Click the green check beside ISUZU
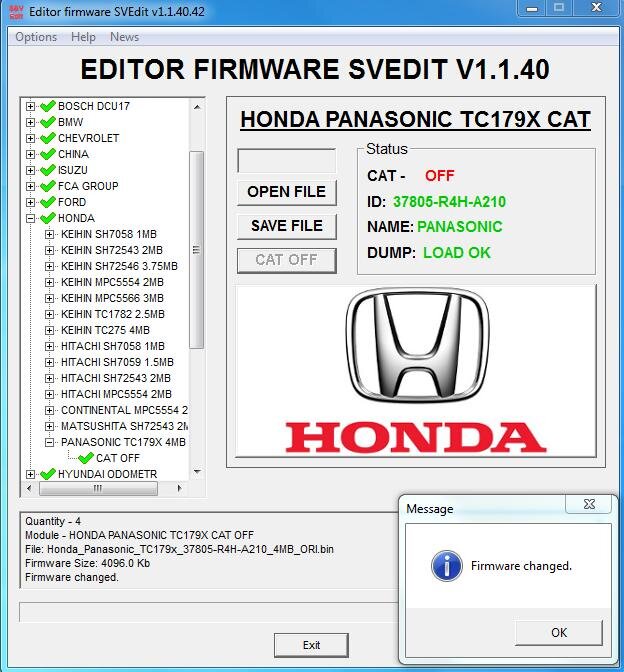624x672 pixels. 48,170
